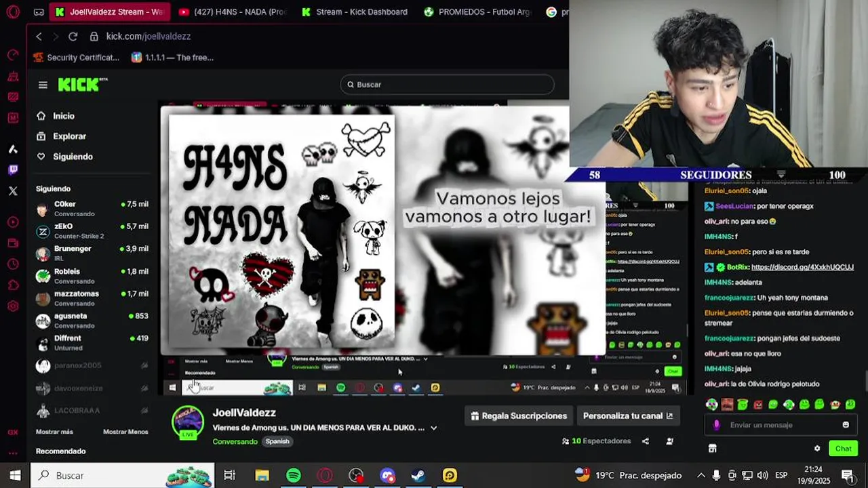
Task: Click the Windows taskbar Buscar search box
Action: click(x=123, y=476)
